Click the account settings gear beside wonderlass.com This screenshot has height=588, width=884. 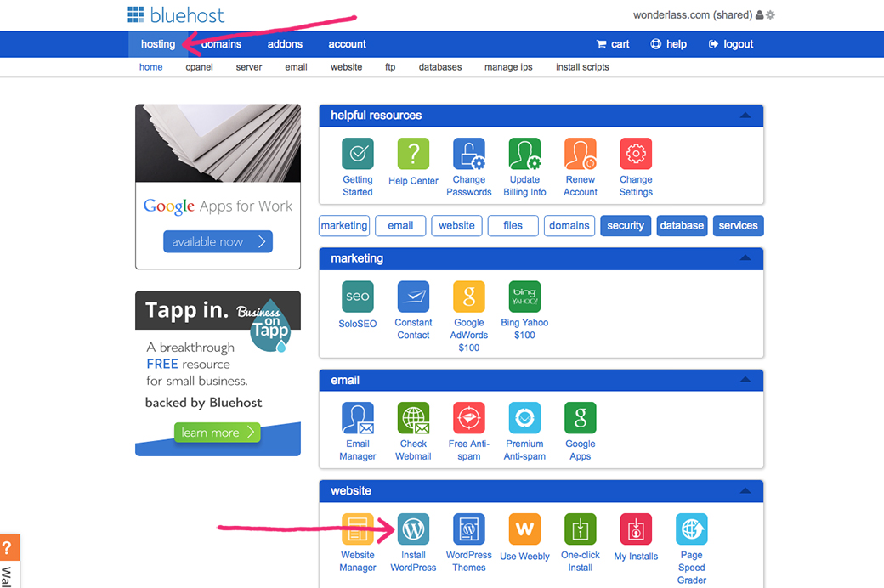click(x=770, y=15)
